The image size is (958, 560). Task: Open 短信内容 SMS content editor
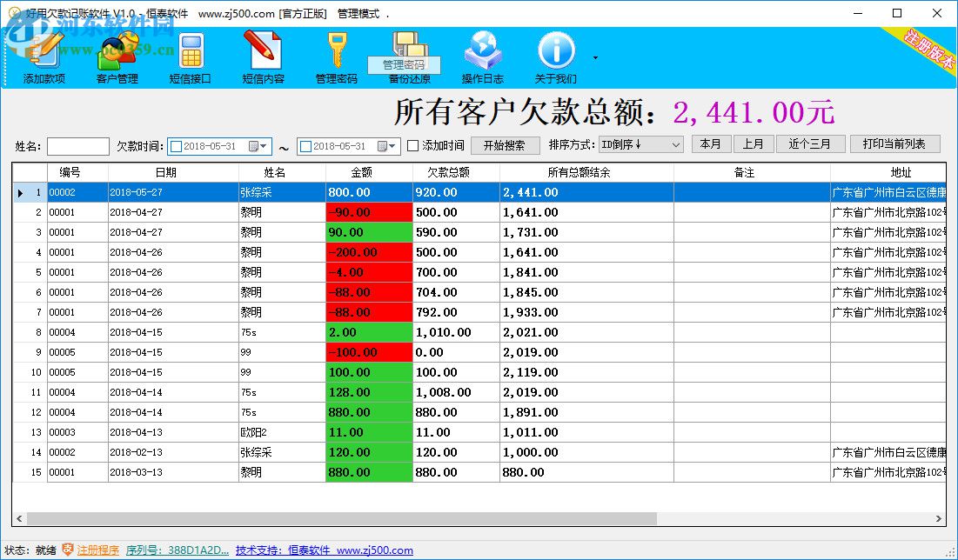(x=263, y=57)
